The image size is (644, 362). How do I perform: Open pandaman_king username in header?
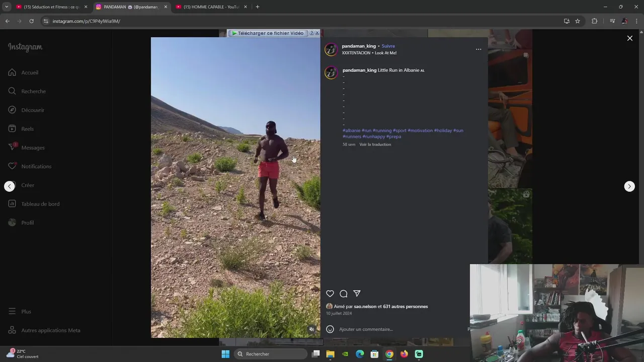[359, 46]
